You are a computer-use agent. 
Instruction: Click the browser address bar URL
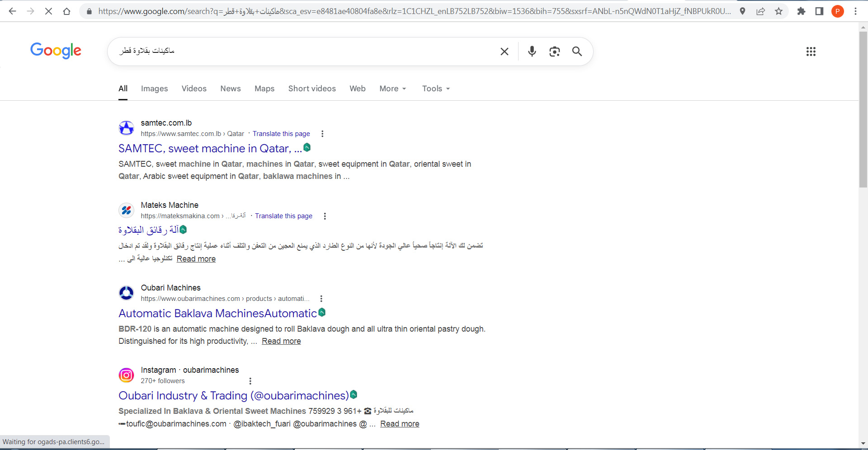tap(414, 11)
